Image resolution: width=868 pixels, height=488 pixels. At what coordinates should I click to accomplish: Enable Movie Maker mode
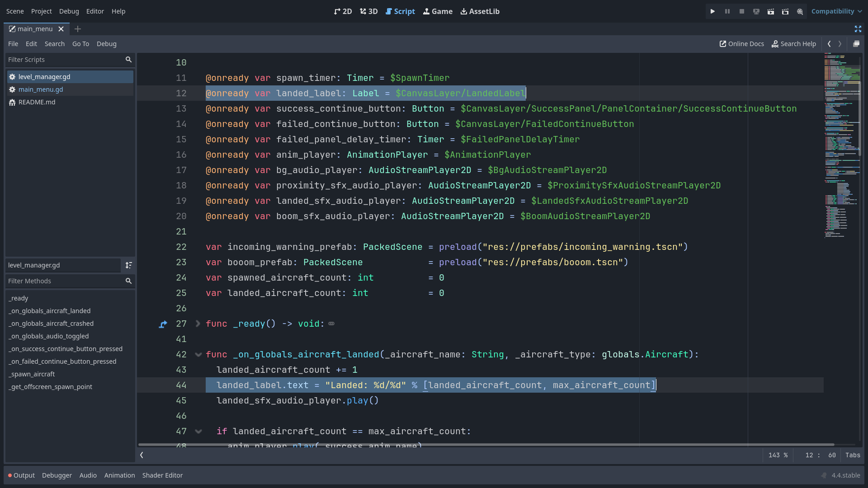[x=800, y=11]
